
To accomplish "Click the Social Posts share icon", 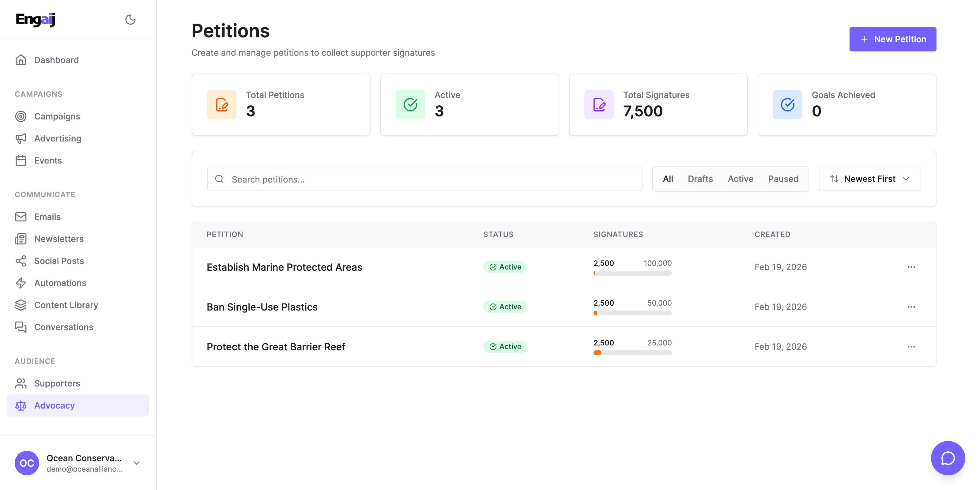I will coord(21,261).
